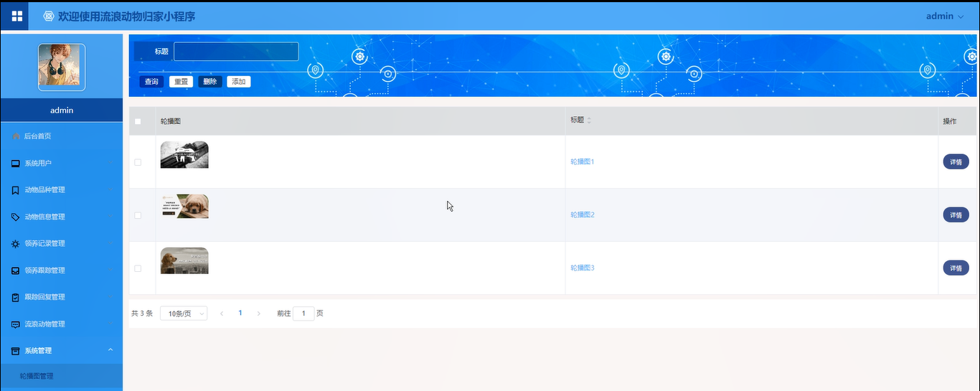Click the 轮播图3 dog thumbnail
980x391 pixels.
[184, 261]
